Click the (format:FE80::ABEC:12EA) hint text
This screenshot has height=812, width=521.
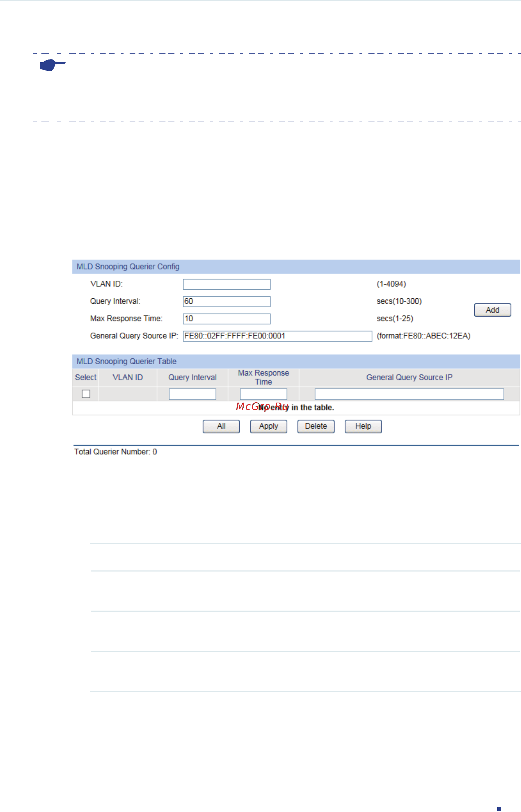pos(424,336)
